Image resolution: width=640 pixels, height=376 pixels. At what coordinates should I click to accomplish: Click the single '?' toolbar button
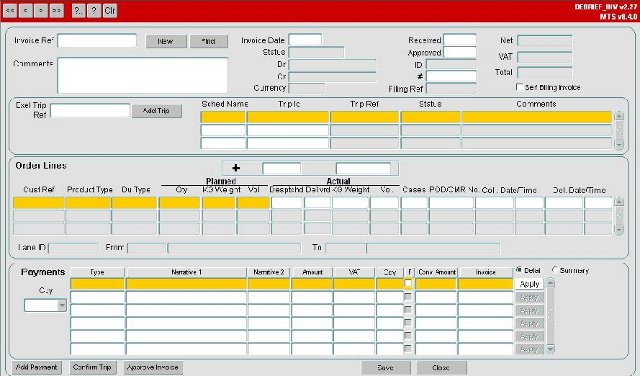pyautogui.click(x=94, y=10)
